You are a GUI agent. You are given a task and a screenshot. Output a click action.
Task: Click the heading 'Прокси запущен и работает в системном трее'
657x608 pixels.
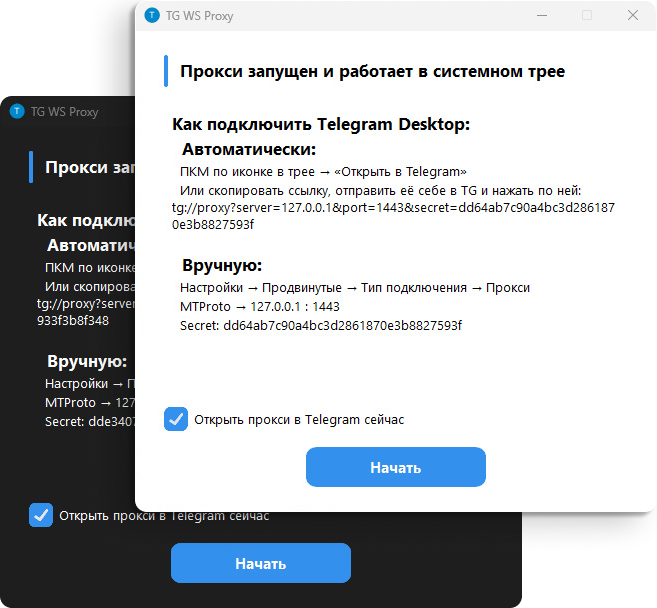[372, 72]
